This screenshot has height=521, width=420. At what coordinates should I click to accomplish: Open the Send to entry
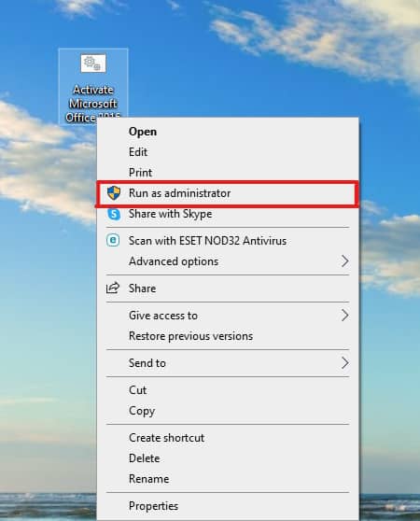point(228,363)
